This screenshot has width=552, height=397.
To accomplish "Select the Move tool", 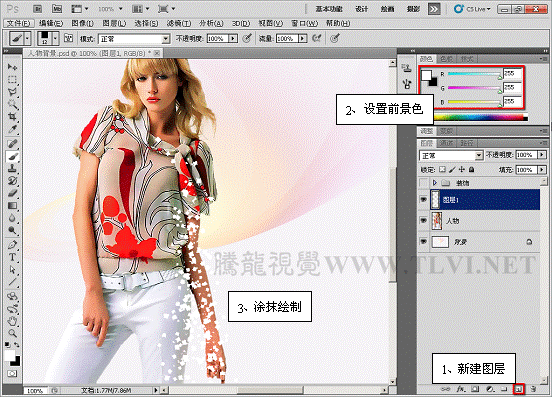I will tap(12, 67).
